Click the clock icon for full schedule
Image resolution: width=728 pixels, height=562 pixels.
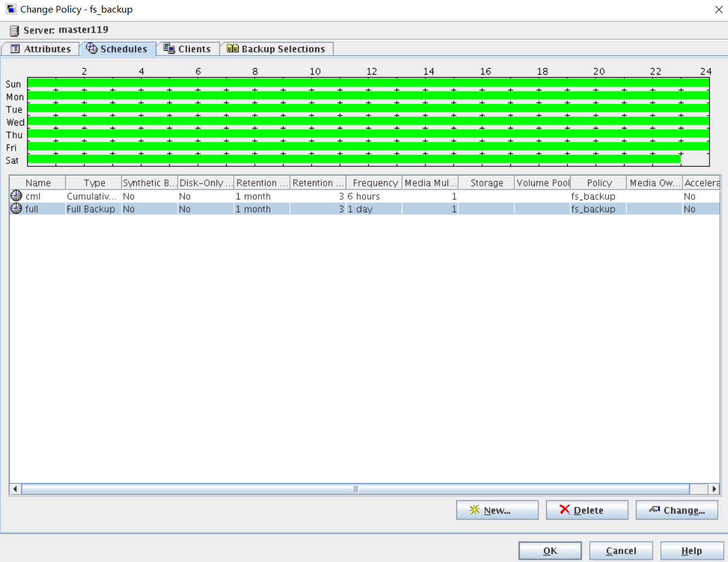tap(16, 209)
